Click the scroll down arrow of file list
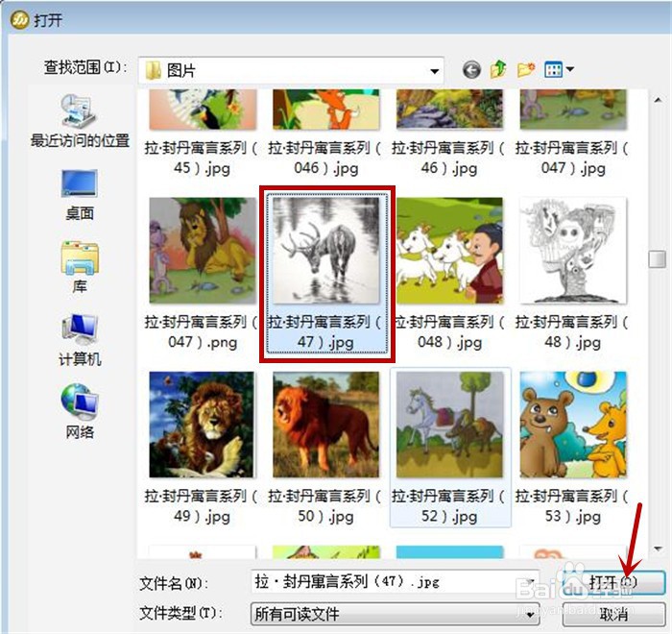This screenshot has height=634, width=672. click(658, 549)
